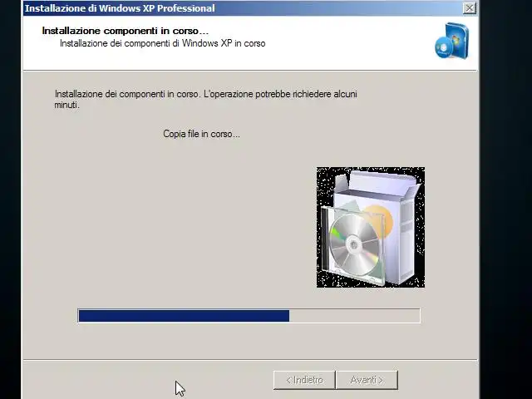The width and height of the screenshot is (532, 399).
Task: Click the 'Copia file in corso...' status text
Action: click(201, 134)
